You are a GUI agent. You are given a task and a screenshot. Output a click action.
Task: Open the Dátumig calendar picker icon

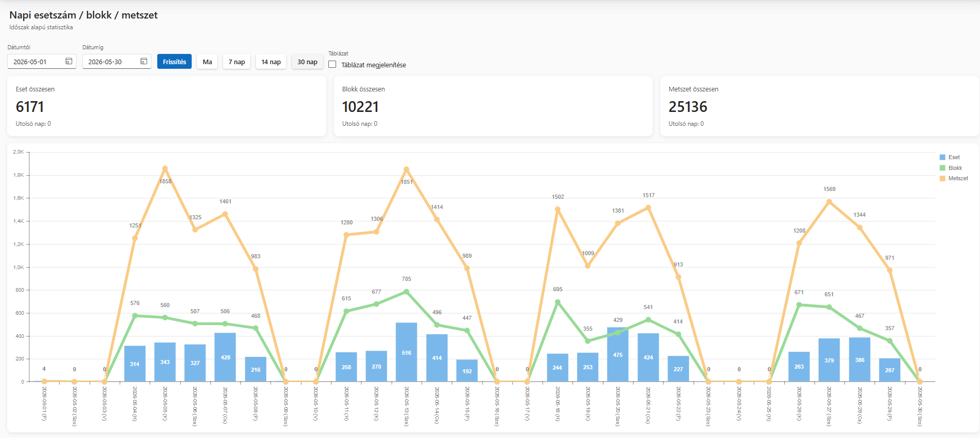click(144, 61)
